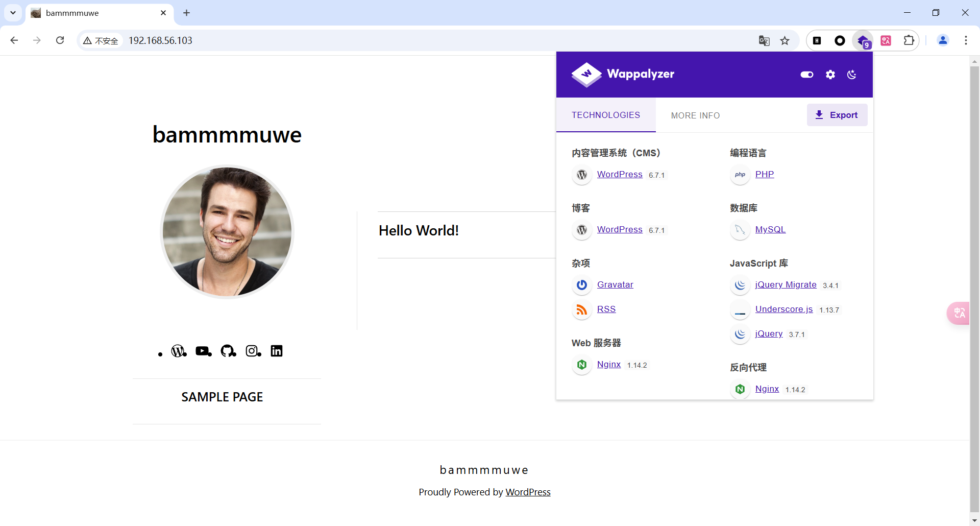Click the page vertical scrollbar
980x526 pixels.
point(974,289)
